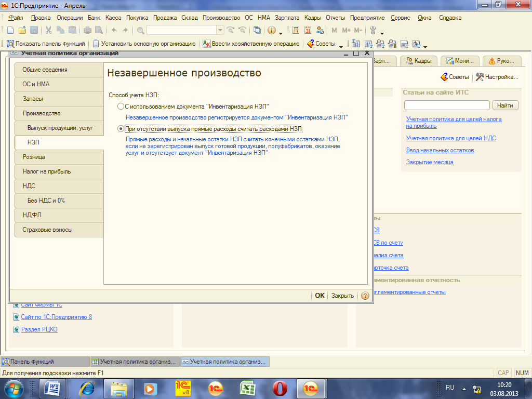Expand the dropdown next to Help icon
The image size is (532, 399).
click(281, 33)
